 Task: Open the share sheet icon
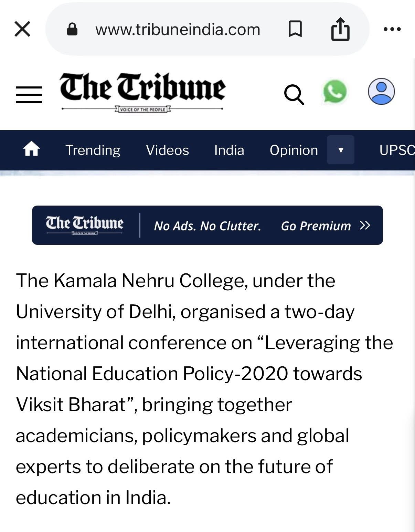pos(340,29)
